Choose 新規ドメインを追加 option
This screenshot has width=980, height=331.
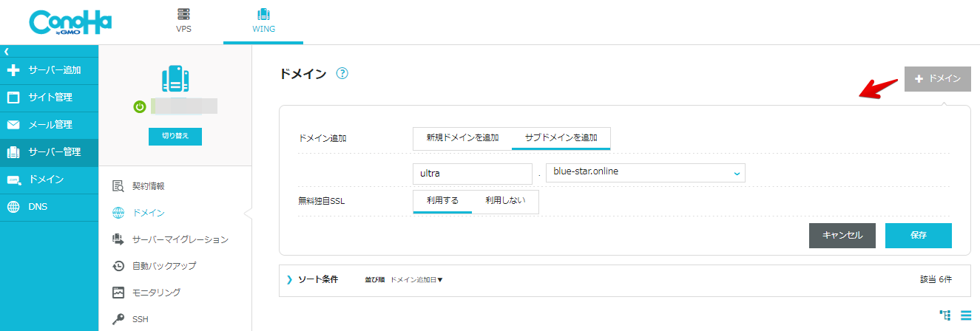pos(462,138)
